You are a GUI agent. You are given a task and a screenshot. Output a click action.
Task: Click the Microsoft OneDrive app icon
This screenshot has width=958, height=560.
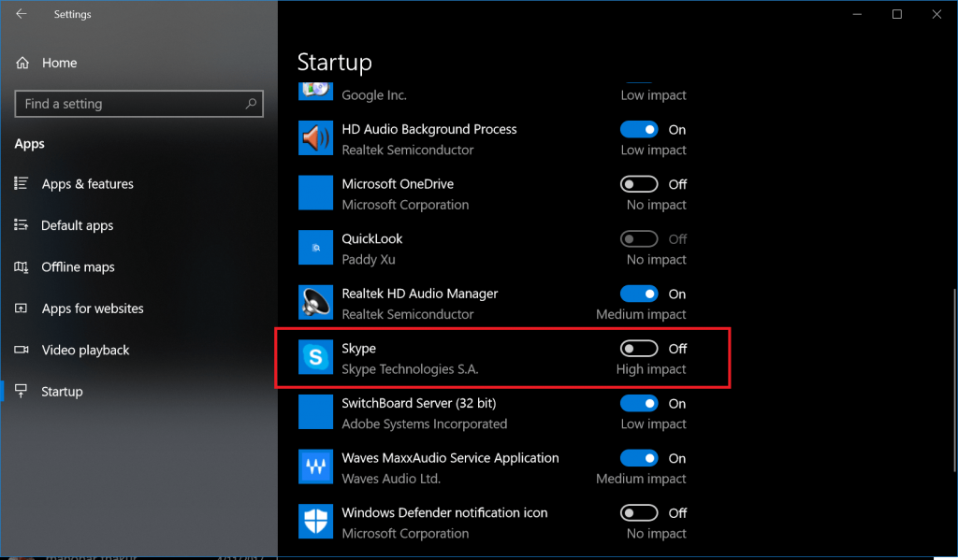click(x=315, y=193)
